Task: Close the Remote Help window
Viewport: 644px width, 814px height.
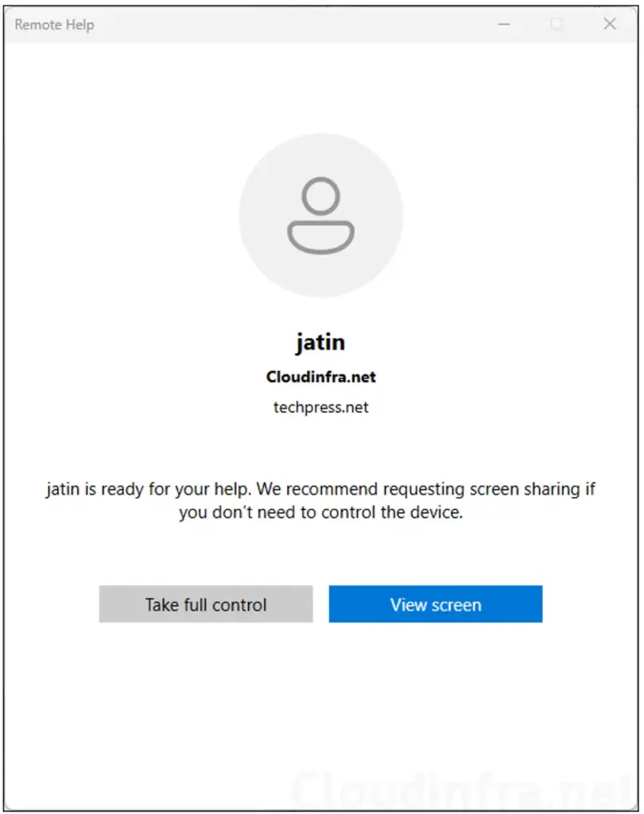Action: click(610, 25)
